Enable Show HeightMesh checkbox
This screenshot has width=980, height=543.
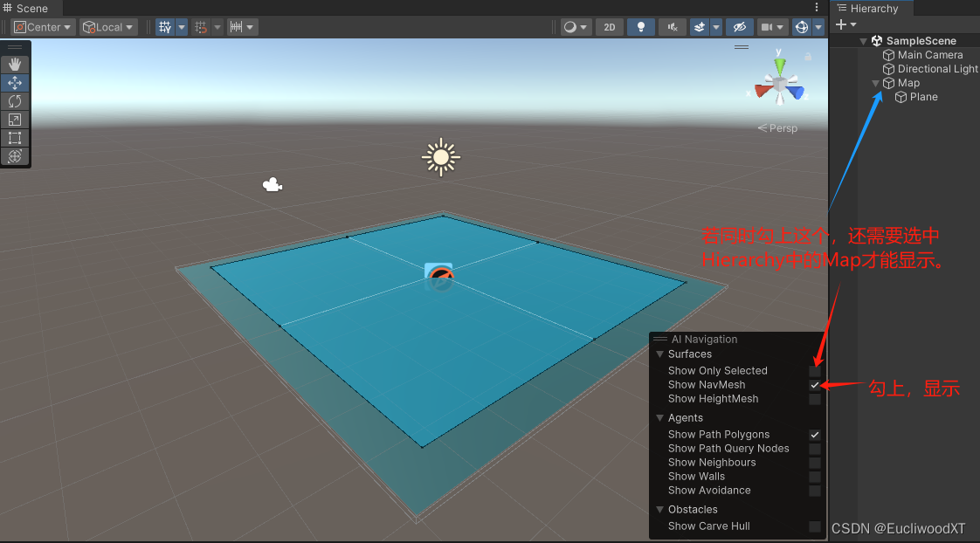[814, 399]
